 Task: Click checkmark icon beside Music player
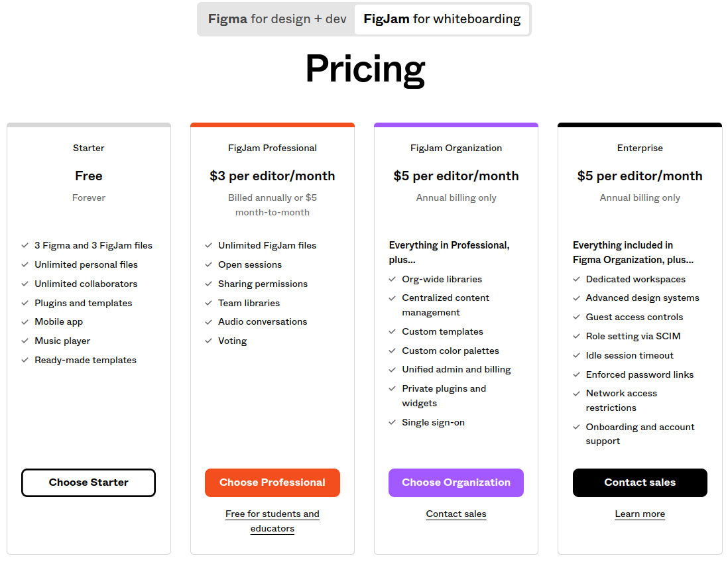[25, 341]
